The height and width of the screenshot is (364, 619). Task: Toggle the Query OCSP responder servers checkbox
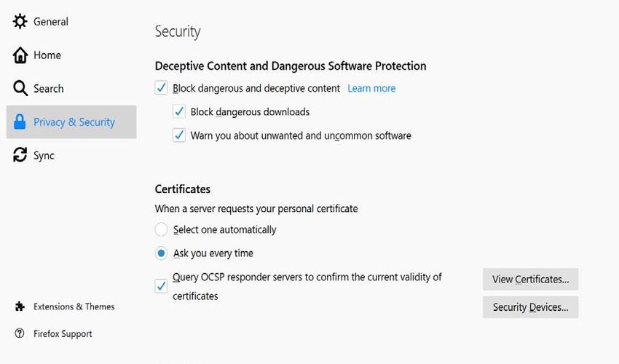pos(161,286)
